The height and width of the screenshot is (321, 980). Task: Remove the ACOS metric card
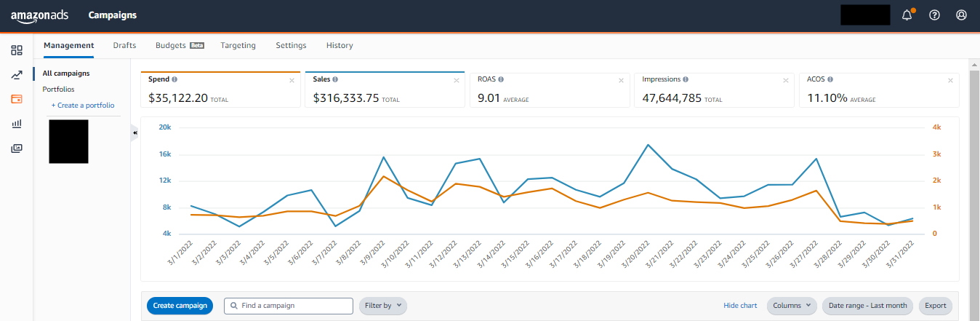click(950, 81)
